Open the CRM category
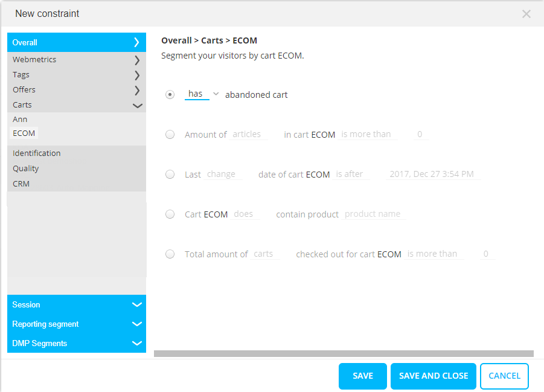 (21, 184)
